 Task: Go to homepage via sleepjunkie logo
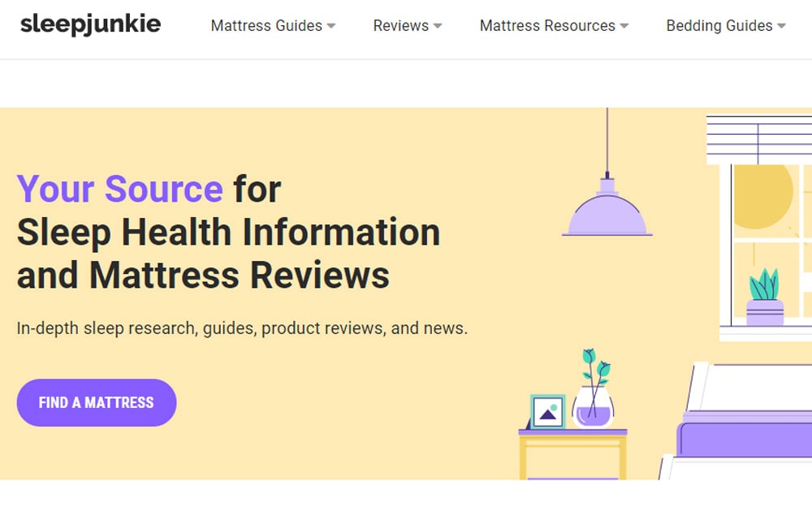point(90,24)
